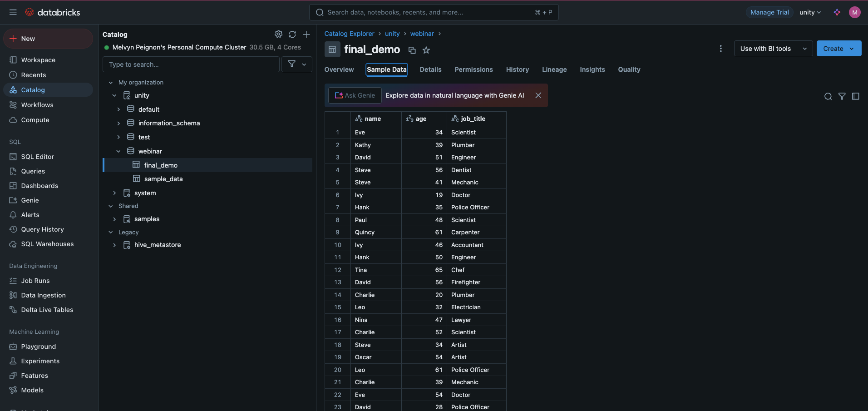Refresh the catalog tree
Viewport: 868px width, 411px height.
(292, 35)
